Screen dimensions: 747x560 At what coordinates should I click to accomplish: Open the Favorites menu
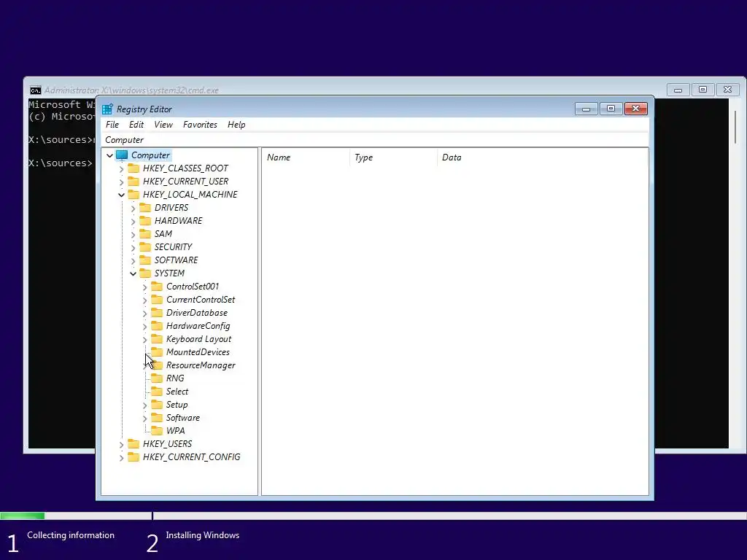pyautogui.click(x=200, y=125)
